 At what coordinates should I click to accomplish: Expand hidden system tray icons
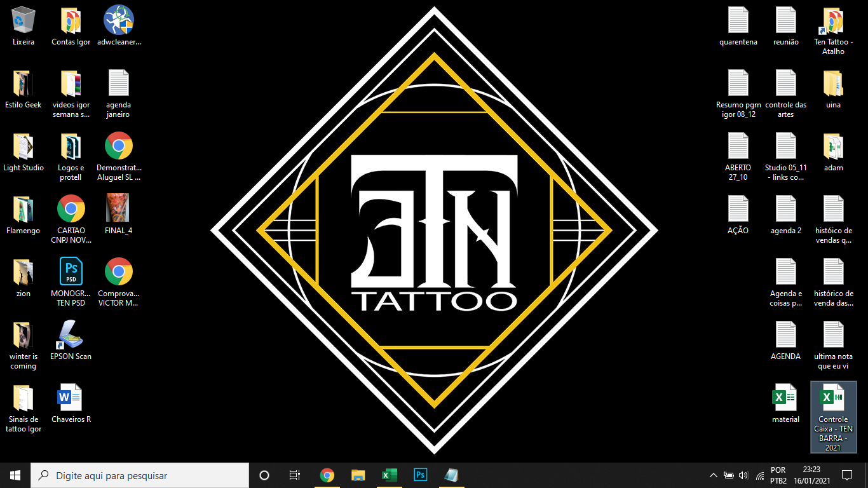click(714, 475)
